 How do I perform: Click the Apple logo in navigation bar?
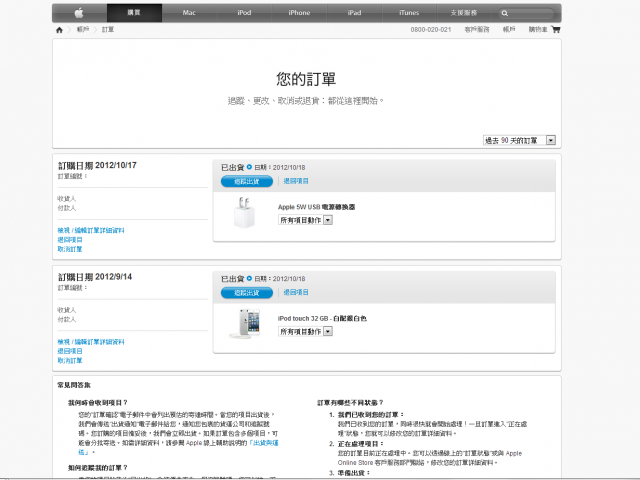coord(79,13)
